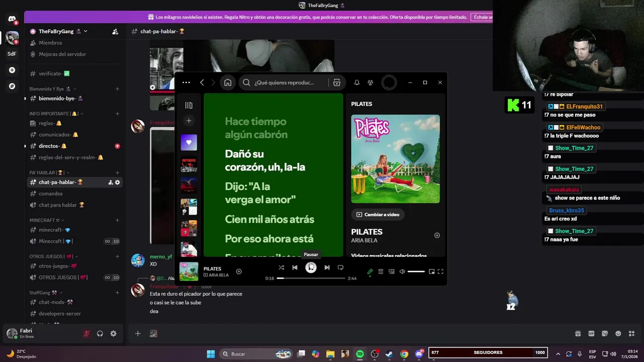Adjust the Spotify volume slider
Image resolution: width=644 pixels, height=362 pixels.
point(416,271)
